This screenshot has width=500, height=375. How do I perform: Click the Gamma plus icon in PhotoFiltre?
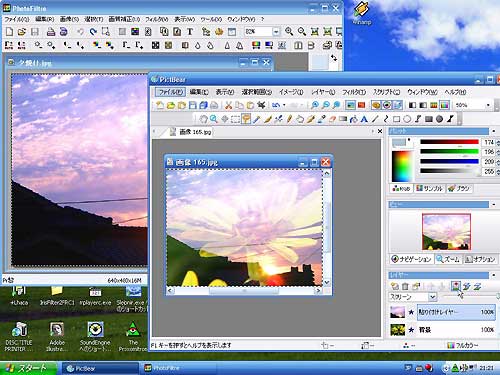coord(139,45)
